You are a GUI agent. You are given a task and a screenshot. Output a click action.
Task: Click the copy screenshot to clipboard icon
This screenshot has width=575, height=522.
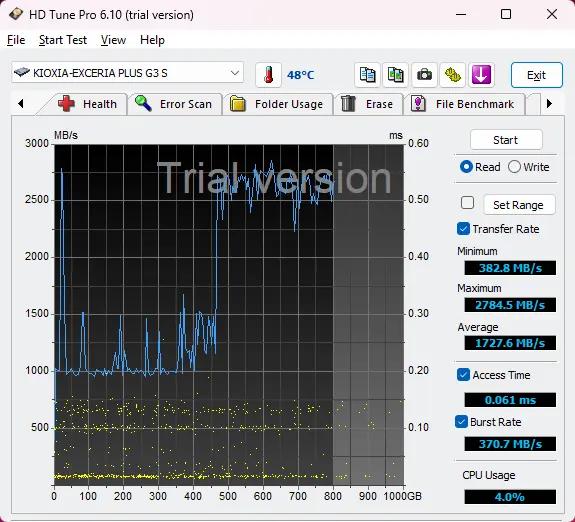pos(395,75)
